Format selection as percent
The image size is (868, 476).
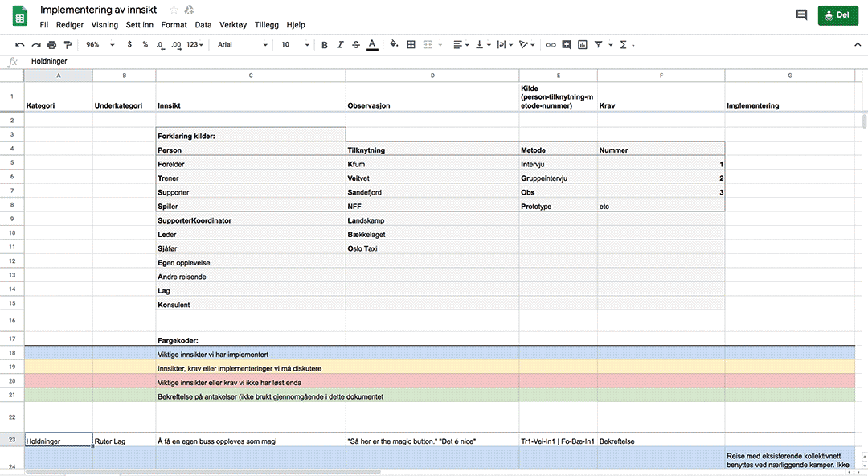pos(145,44)
